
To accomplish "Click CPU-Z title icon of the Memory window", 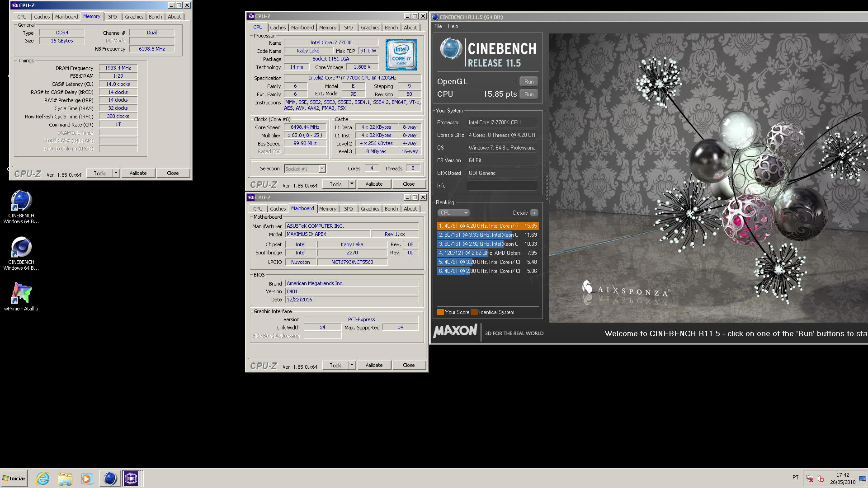I will pos(15,5).
